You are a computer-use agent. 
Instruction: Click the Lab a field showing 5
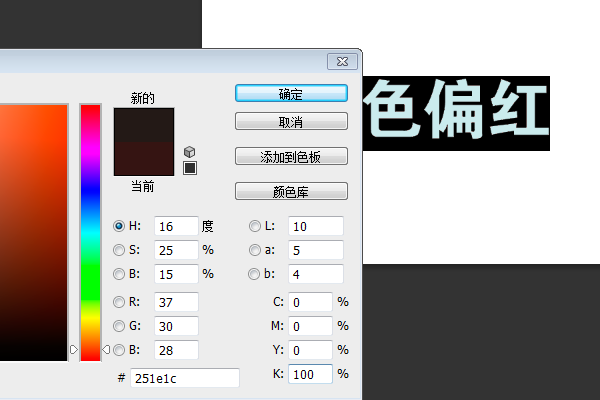pyautogui.click(x=316, y=250)
